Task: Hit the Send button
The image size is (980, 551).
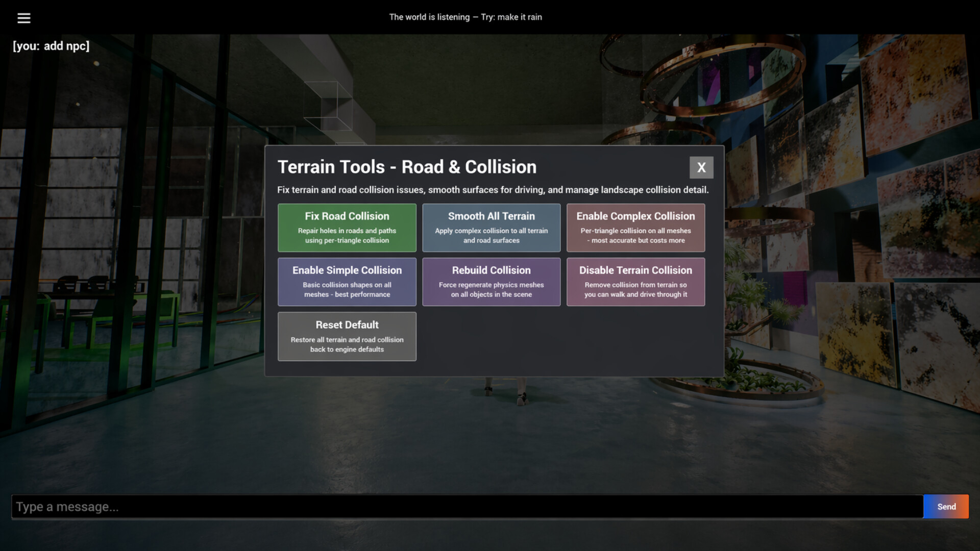Action: click(x=946, y=507)
